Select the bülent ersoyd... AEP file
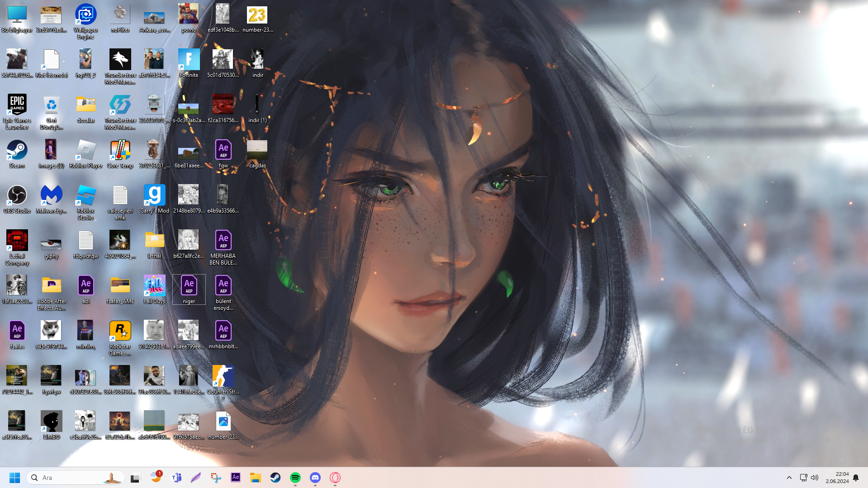 tap(223, 293)
